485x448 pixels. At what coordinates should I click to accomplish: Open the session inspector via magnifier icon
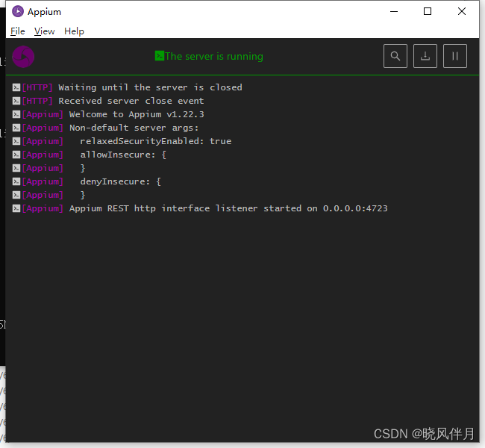point(395,56)
